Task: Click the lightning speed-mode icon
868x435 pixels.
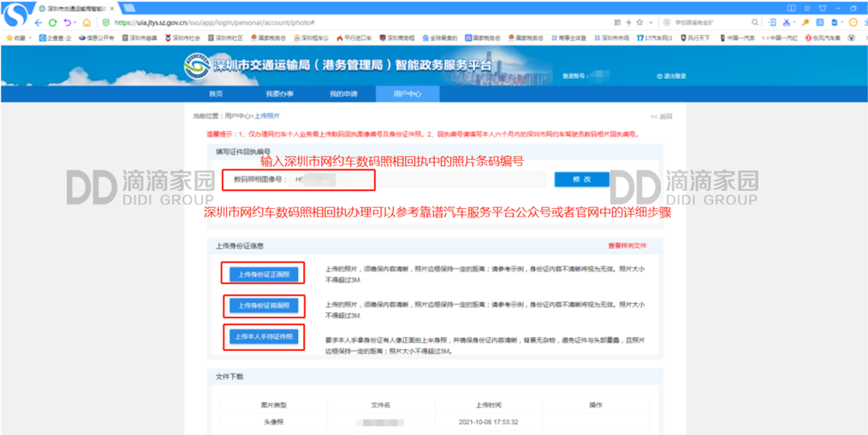Action: point(628,22)
